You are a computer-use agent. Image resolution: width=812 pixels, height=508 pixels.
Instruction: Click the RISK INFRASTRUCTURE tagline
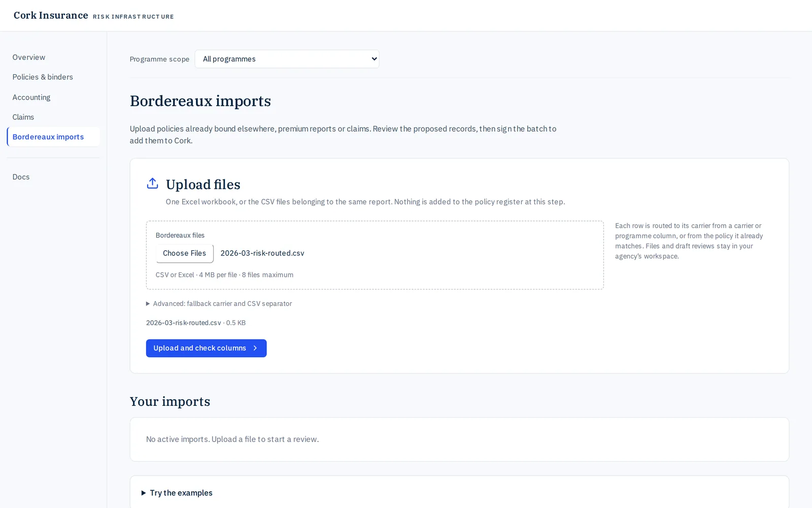133,17
